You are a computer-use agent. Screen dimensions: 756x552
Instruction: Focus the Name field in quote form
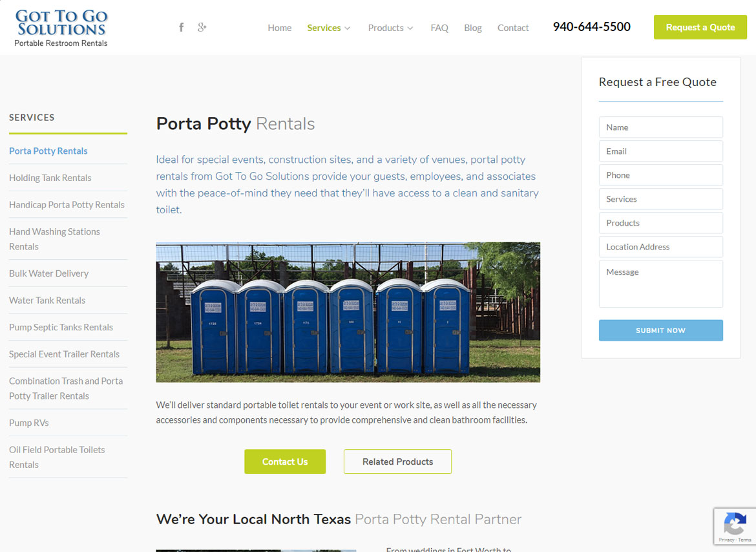click(660, 127)
